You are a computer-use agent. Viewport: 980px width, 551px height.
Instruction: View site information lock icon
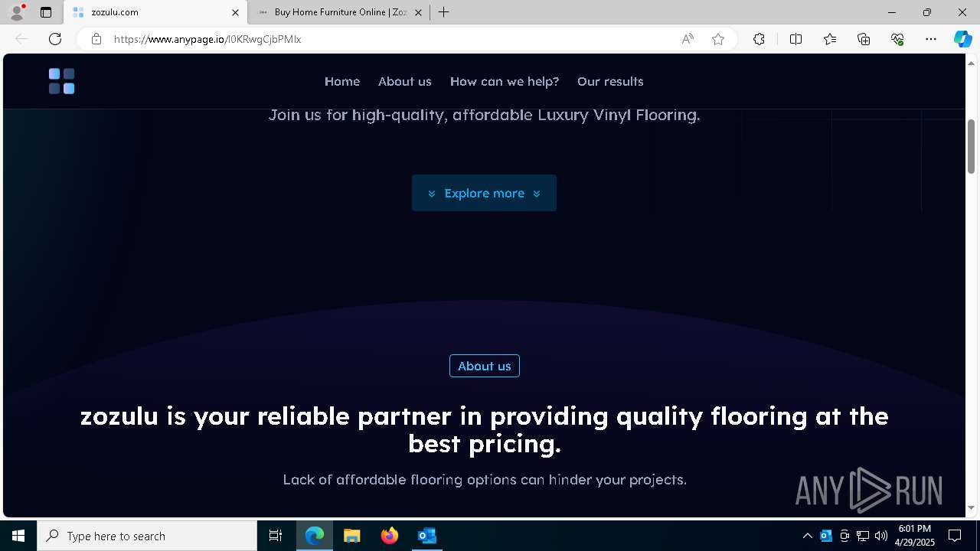click(x=96, y=39)
